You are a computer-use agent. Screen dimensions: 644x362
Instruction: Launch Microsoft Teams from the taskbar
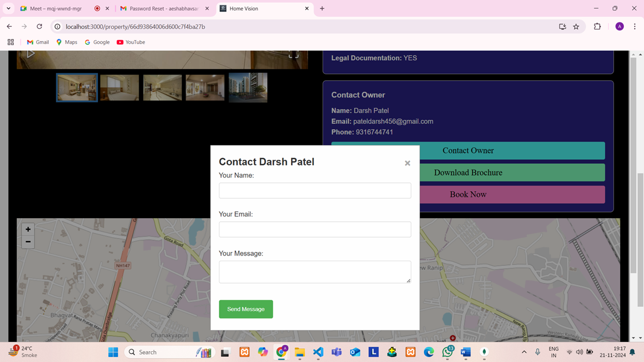[x=336, y=352]
